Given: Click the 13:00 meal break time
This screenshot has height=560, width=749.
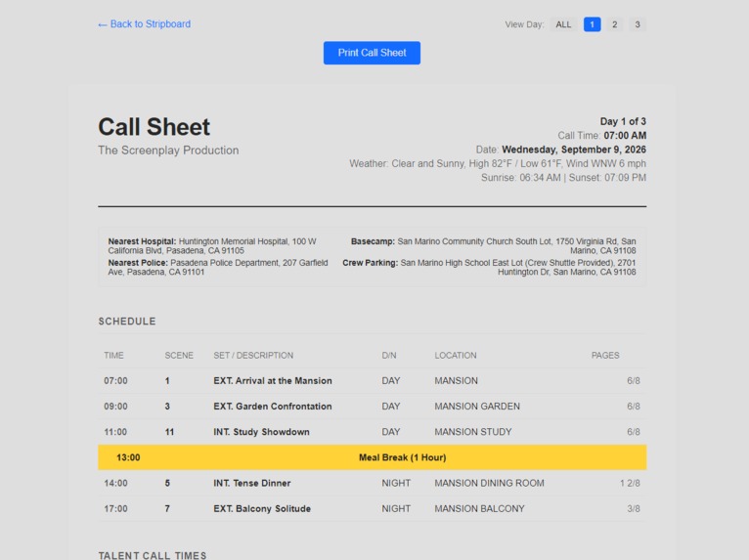Looking at the screenshot, I should pyautogui.click(x=128, y=457).
